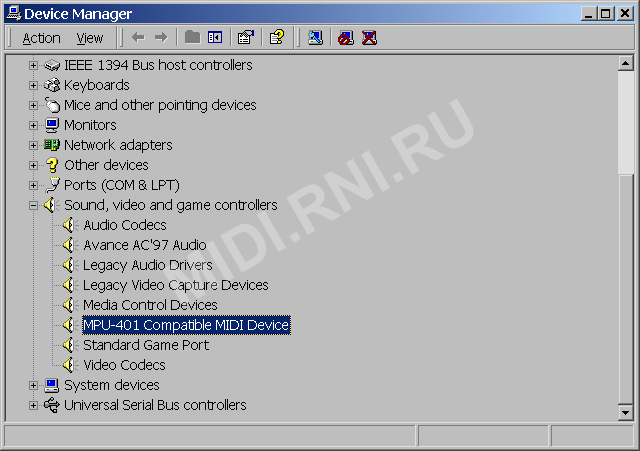Select MPU-401 Compatible MIDI Device
The height and width of the screenshot is (451, 640).
pyautogui.click(x=187, y=325)
